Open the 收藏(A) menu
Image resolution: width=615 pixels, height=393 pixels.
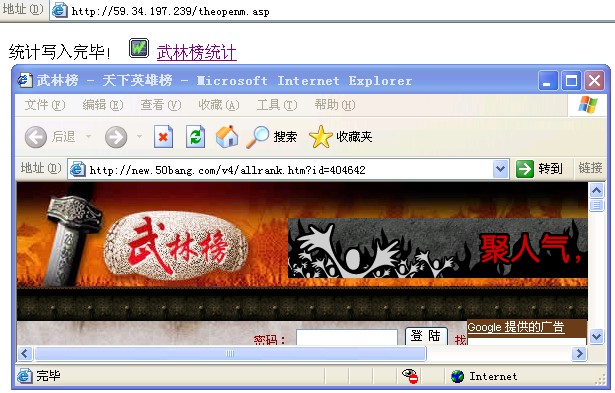tap(218, 105)
